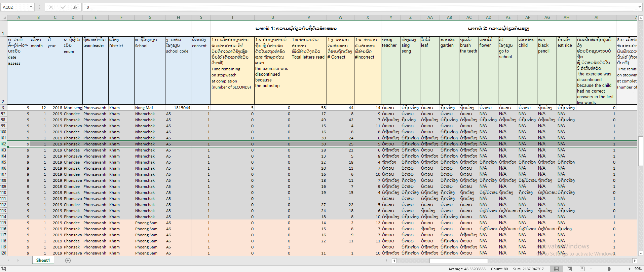Click the 'consent' header cell
644x272 pixels.
[201, 70]
